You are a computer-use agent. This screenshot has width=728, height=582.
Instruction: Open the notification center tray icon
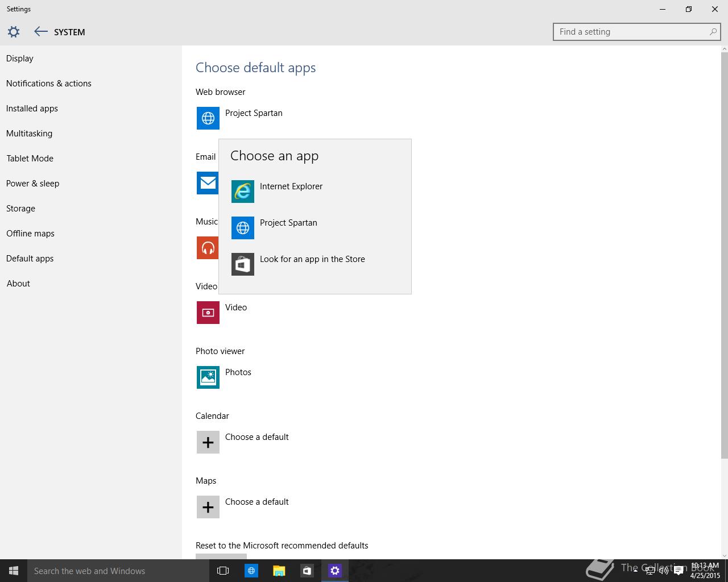click(678, 571)
